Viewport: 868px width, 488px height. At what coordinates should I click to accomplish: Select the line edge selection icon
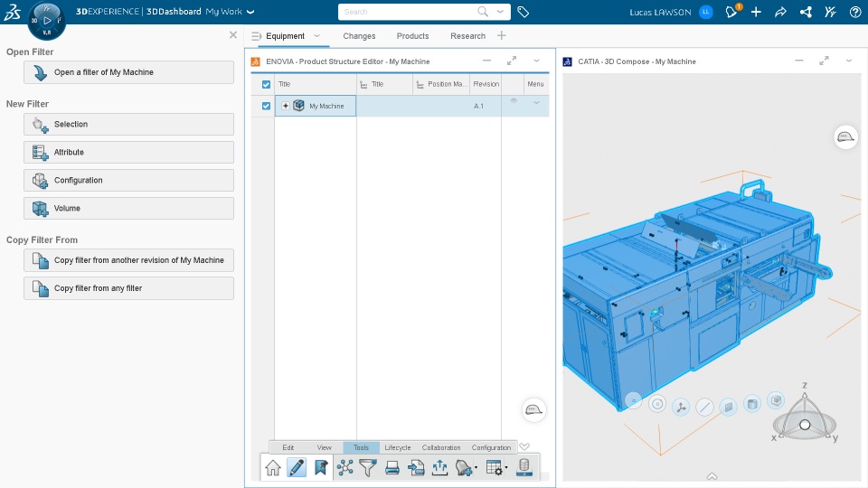[x=704, y=408]
